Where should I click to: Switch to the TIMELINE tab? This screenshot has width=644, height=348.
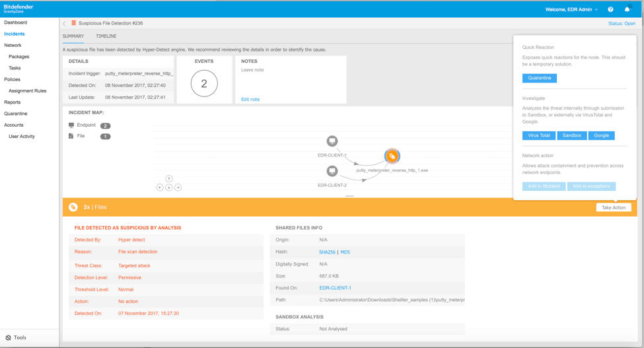pos(106,36)
